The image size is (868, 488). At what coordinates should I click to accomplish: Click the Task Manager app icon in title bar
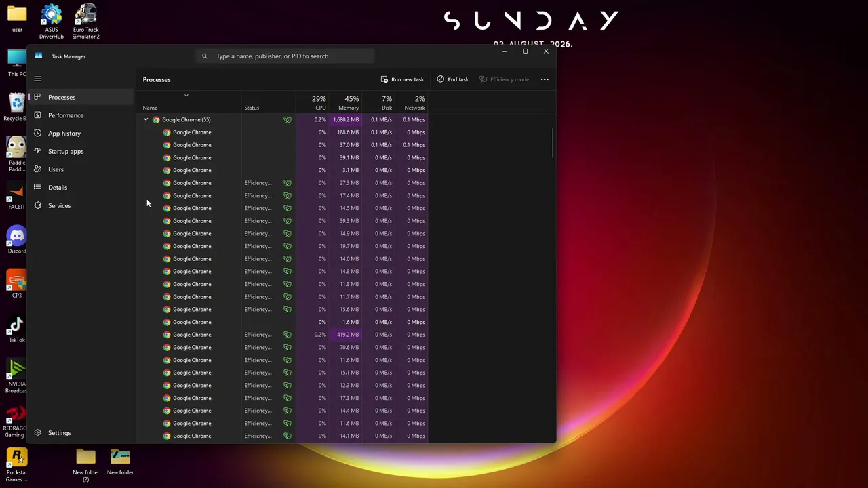click(x=39, y=56)
